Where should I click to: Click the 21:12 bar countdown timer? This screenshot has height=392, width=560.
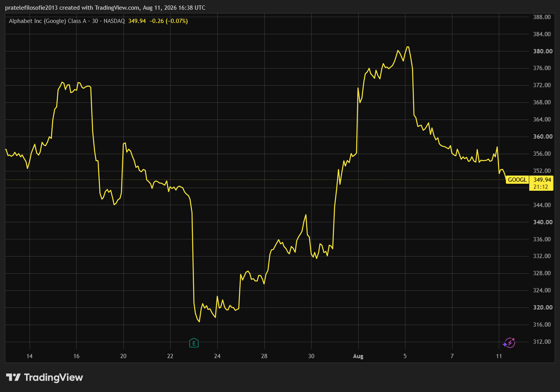coord(541,187)
